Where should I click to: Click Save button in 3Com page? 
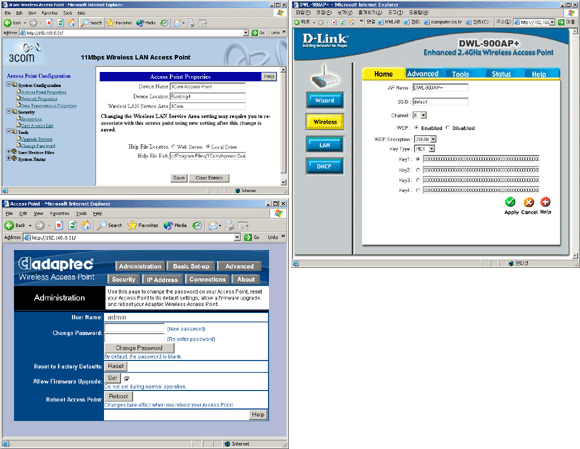coord(179,178)
